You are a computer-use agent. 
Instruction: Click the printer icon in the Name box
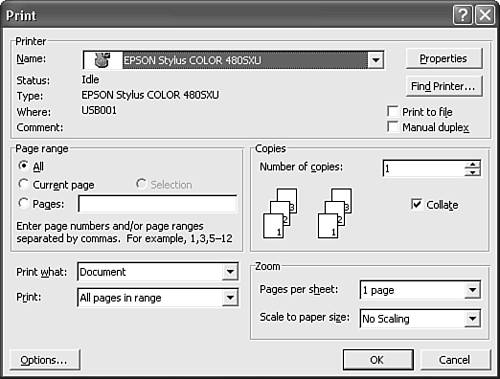102,60
